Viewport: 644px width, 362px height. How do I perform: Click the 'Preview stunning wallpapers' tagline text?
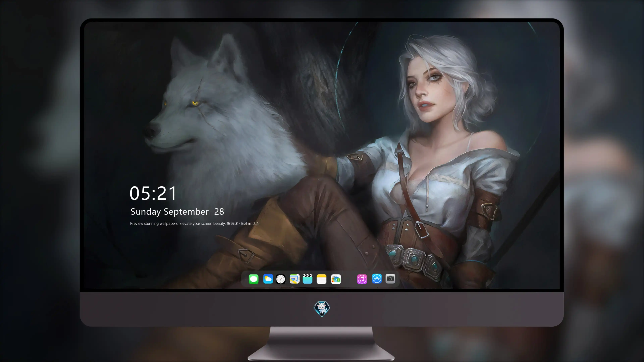pos(195,223)
